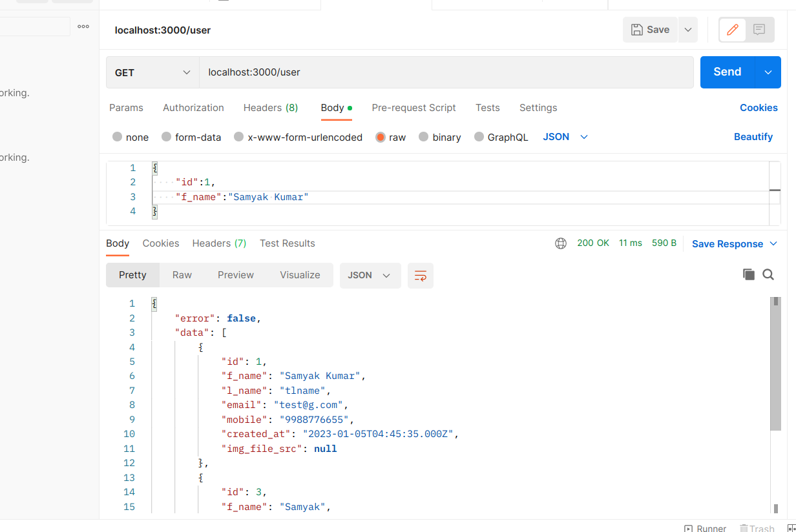Click the globe network info icon

[560, 243]
